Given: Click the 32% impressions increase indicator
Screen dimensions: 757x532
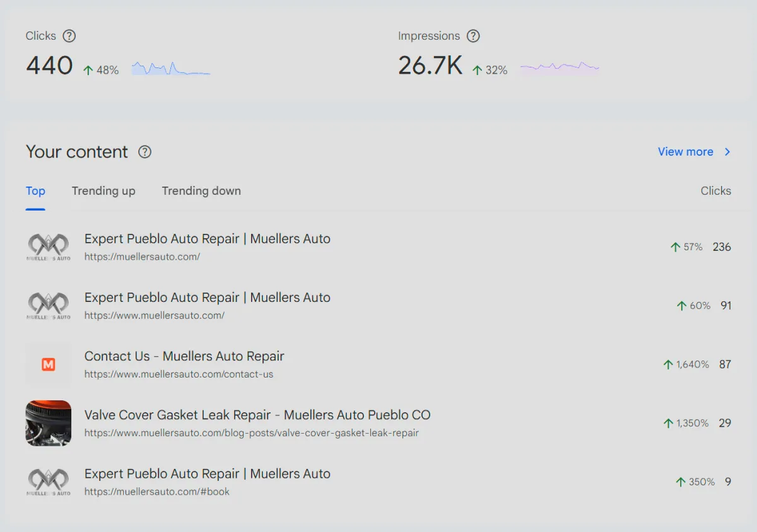Looking at the screenshot, I should pyautogui.click(x=490, y=70).
